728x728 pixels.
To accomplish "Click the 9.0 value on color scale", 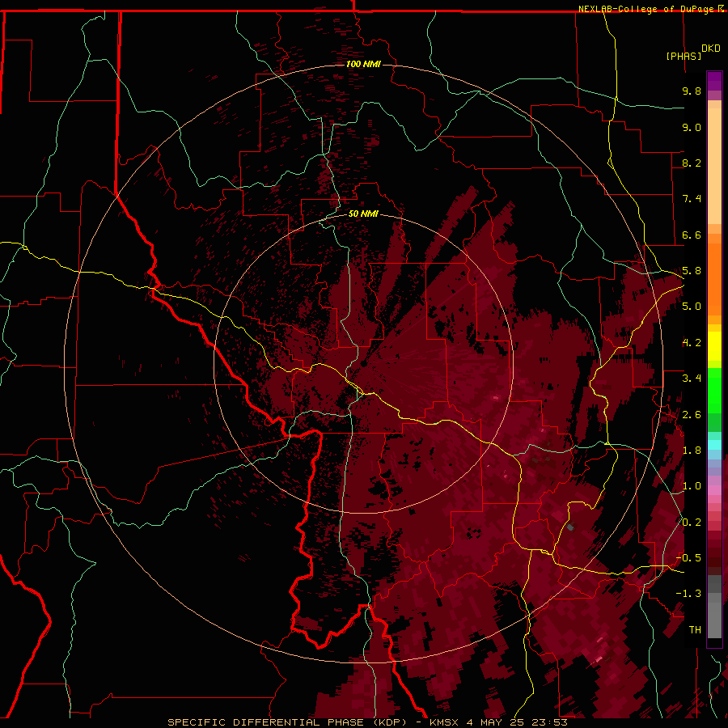I will coord(692,127).
